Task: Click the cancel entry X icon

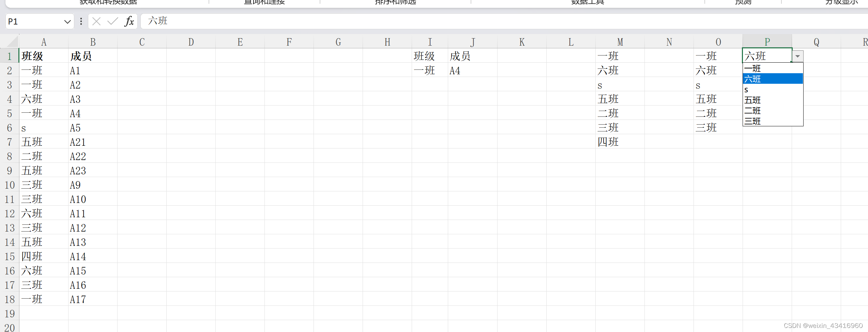Action: 96,21
